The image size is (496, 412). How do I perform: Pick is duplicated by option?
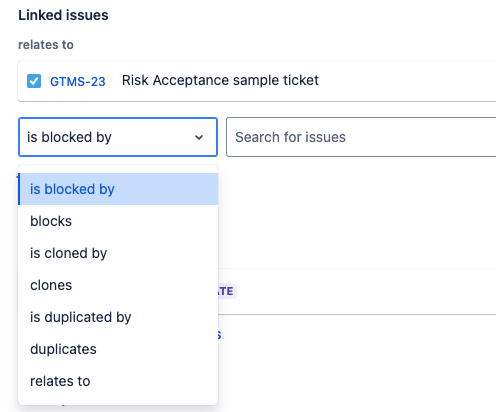[118, 317]
